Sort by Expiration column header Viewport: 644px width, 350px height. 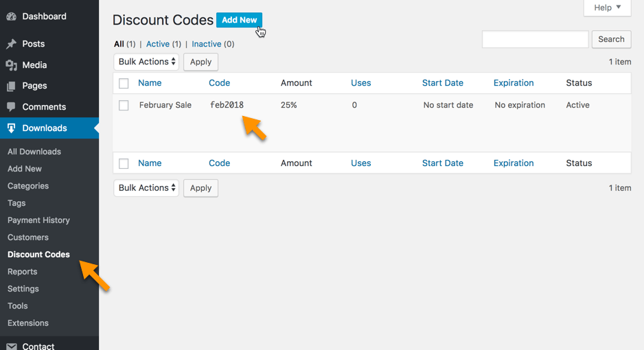[x=513, y=83]
